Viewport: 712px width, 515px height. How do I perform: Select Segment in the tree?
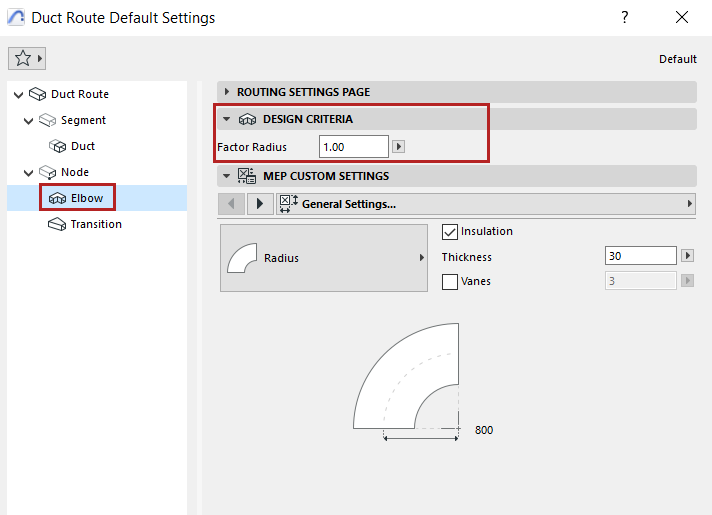coord(84,120)
